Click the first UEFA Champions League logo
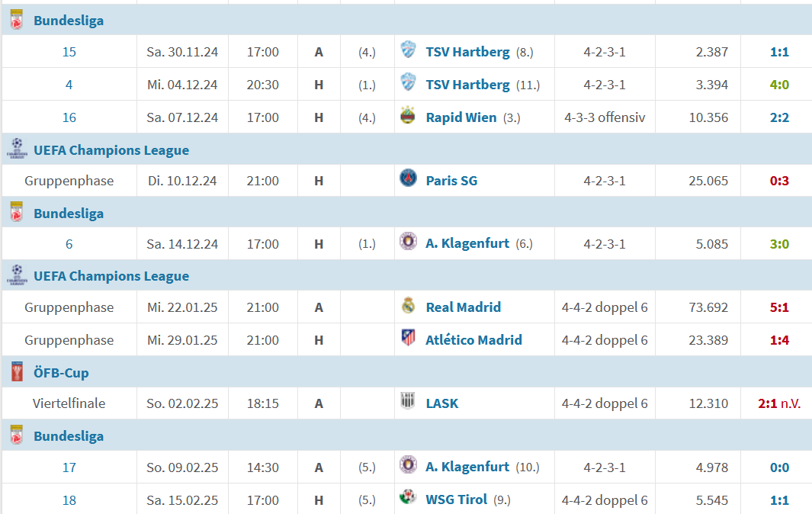Screen dimensions: 812x514 (x=17, y=148)
